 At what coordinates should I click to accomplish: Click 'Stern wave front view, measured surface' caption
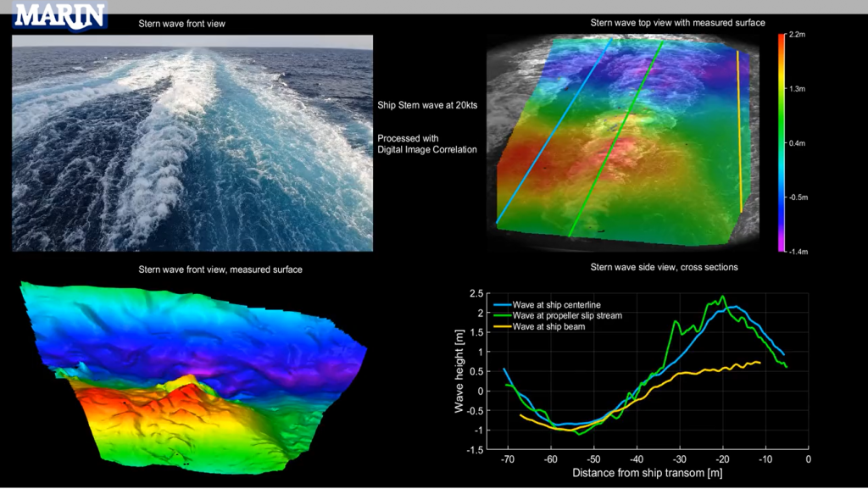click(220, 270)
